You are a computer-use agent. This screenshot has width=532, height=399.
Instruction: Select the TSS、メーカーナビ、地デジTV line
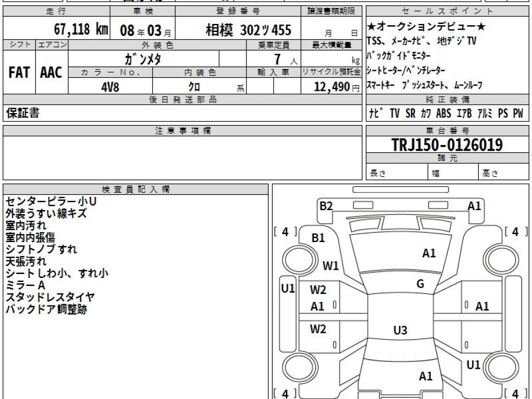coord(422,41)
